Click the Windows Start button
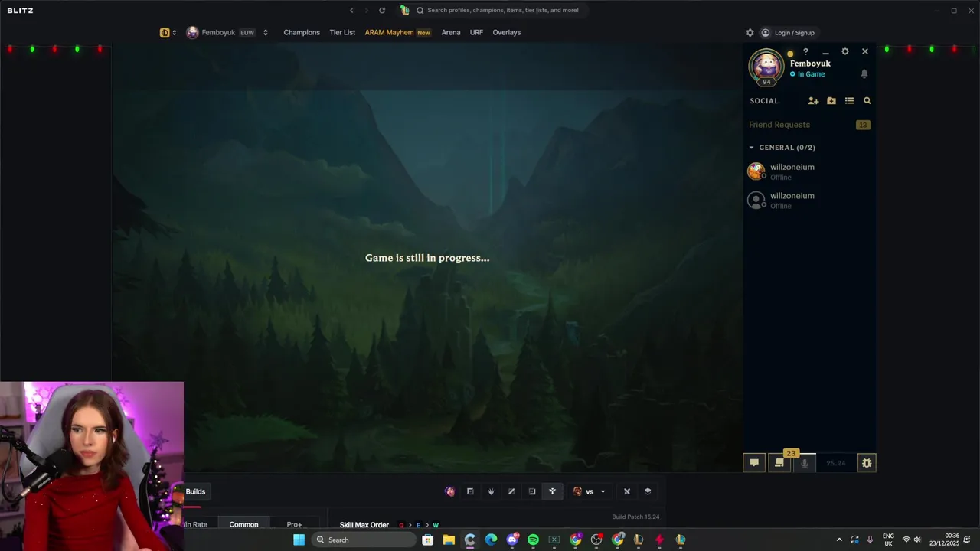Screen dimensions: 980x551 pos(299,540)
